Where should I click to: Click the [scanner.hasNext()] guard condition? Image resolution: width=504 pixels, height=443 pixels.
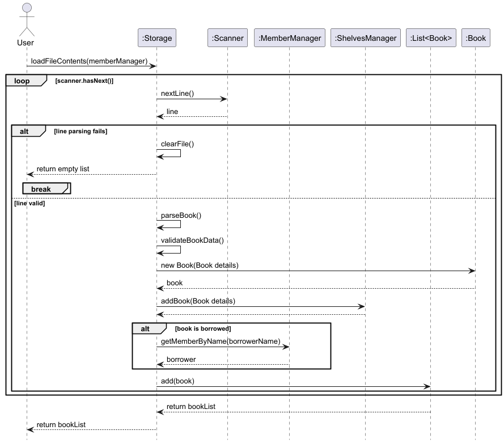pyautogui.click(x=84, y=81)
